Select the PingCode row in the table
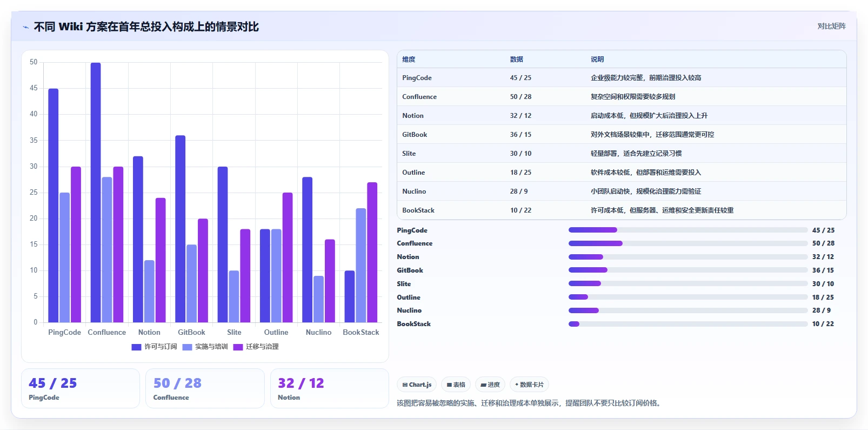The height and width of the screenshot is (430, 868). pyautogui.click(x=622, y=78)
